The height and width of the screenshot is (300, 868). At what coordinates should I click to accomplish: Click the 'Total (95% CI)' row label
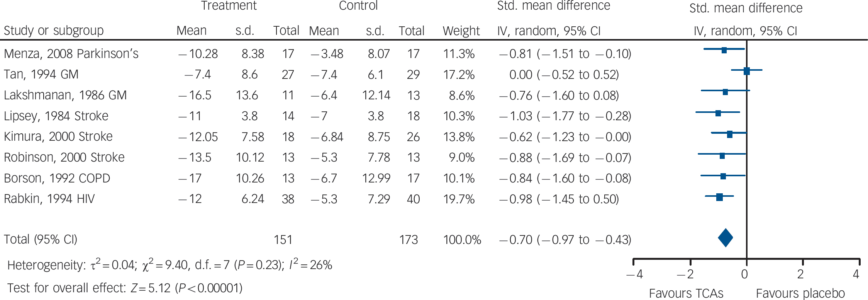point(41,239)
